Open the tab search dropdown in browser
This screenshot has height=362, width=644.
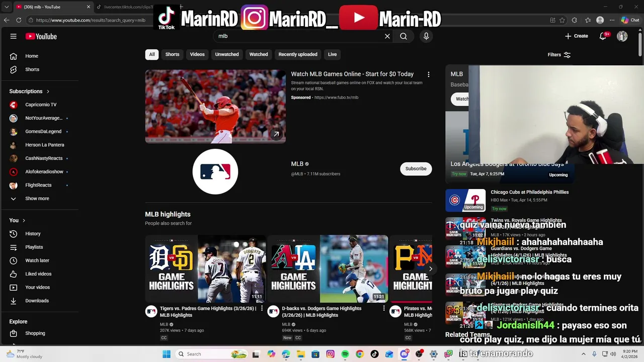coord(7,7)
